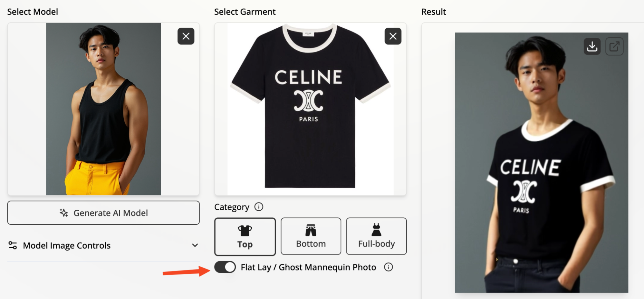Select the Full-body category
Image resolution: width=644 pixels, height=299 pixels.
tap(376, 236)
